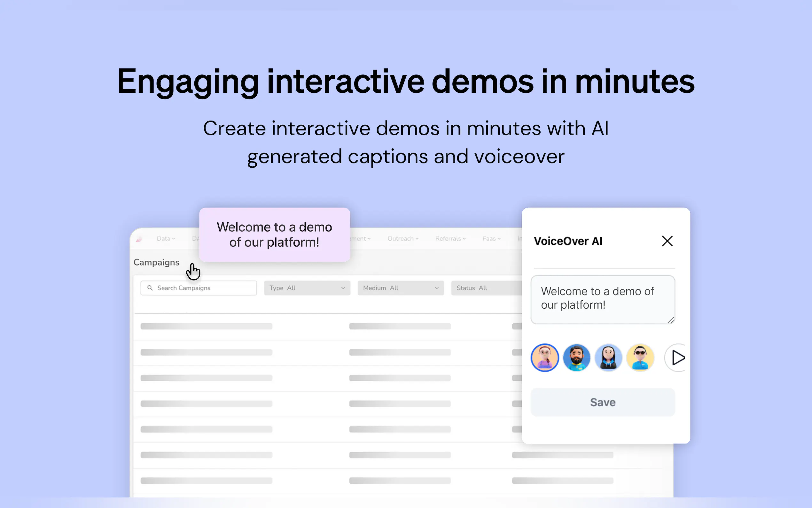Open the Data menu
The width and height of the screenshot is (812, 508).
(x=166, y=239)
